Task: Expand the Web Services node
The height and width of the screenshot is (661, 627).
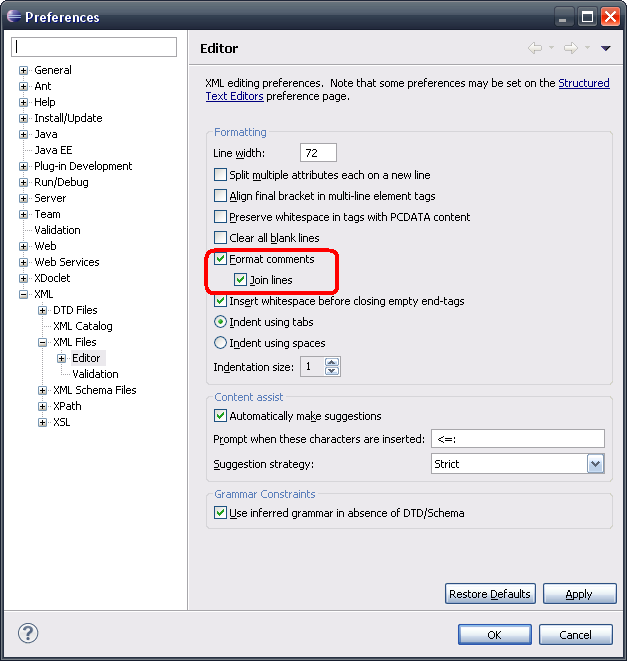Action: (24, 263)
